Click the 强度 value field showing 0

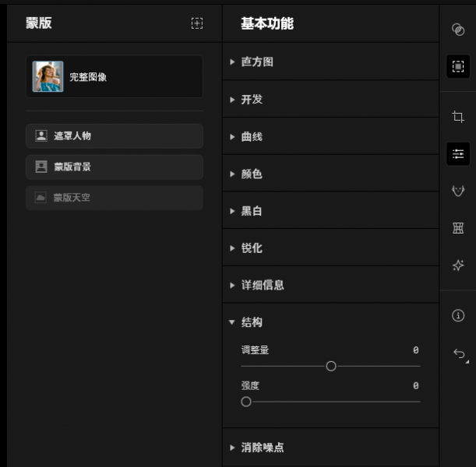pos(415,386)
